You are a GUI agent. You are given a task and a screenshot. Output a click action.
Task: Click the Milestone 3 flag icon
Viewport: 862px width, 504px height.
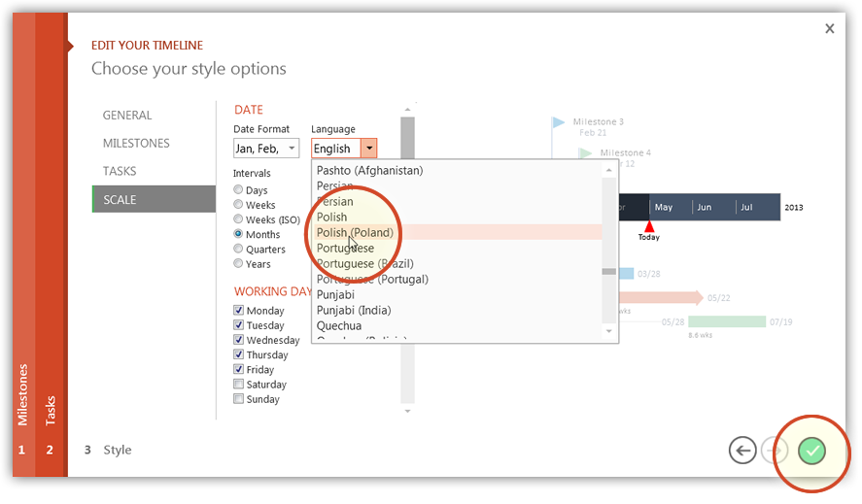559,122
